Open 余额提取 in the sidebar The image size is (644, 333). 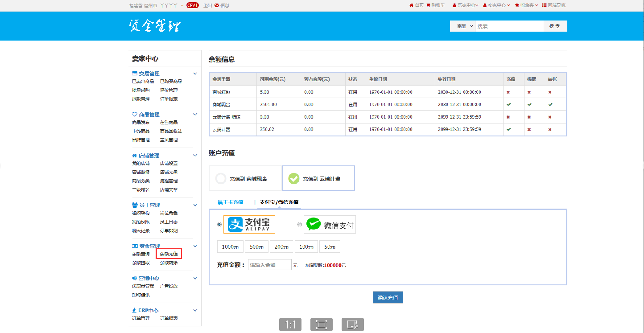pos(141,263)
